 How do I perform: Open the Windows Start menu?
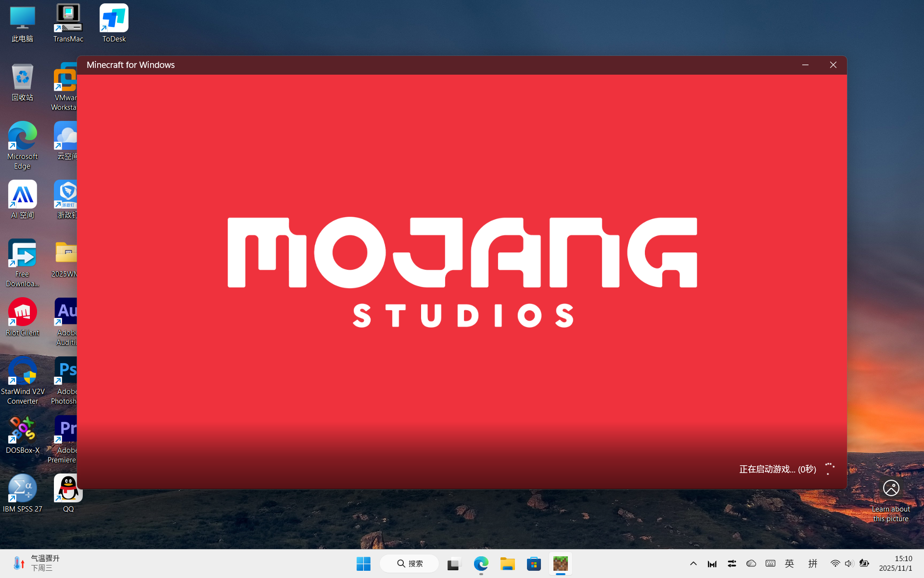pos(363,563)
